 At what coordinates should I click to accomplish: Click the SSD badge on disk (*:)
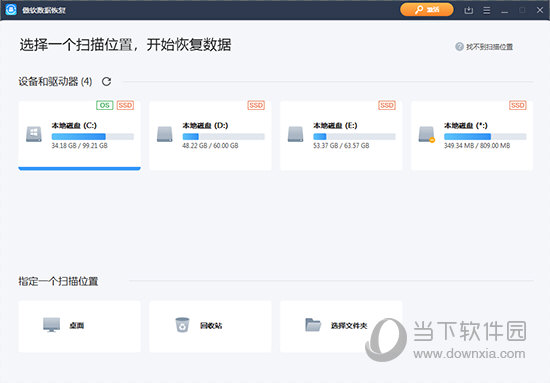click(x=518, y=105)
